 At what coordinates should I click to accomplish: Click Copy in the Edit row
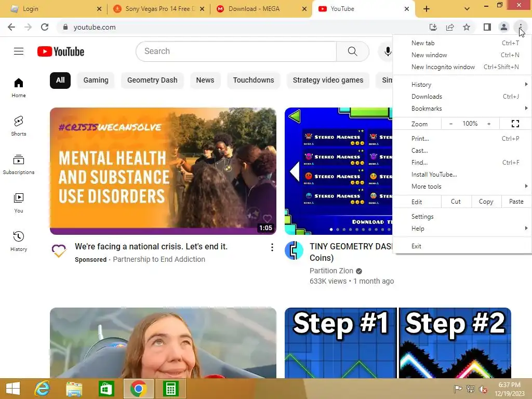(486, 202)
